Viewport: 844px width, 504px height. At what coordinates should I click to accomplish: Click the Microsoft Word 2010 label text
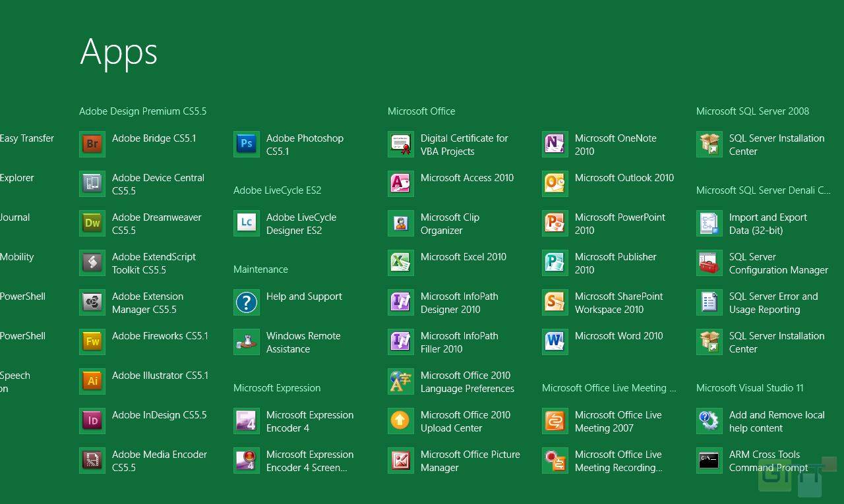coord(618,336)
